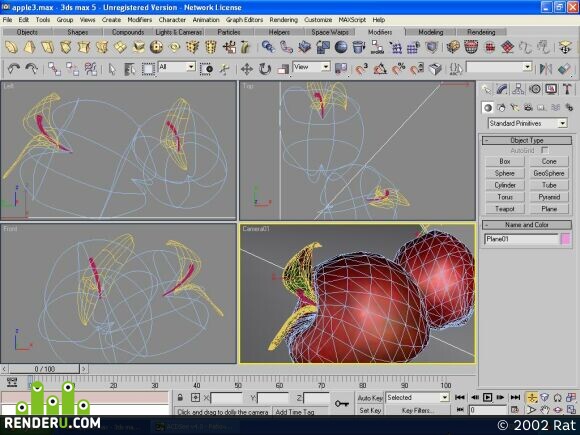
Task: Click the Mirror Selected Objects icon
Action: click(546, 69)
